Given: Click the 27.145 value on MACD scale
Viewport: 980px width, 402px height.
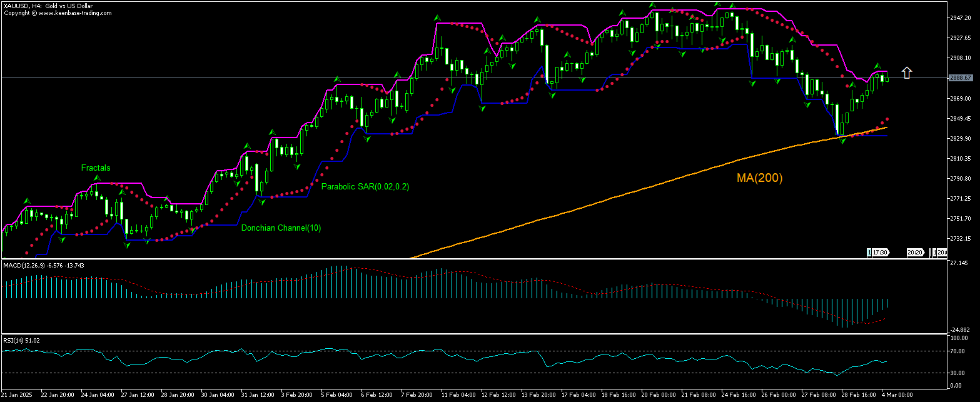Looking at the screenshot, I should click(x=960, y=263).
